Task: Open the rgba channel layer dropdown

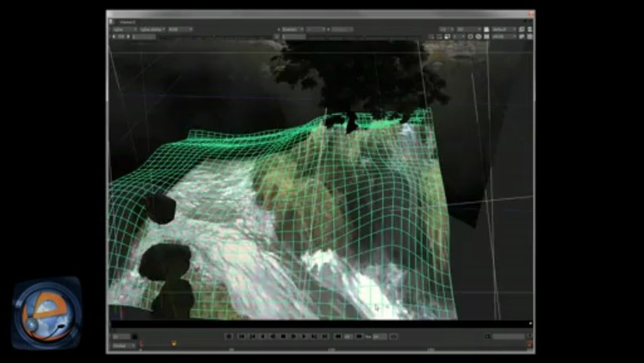Action: click(125, 29)
